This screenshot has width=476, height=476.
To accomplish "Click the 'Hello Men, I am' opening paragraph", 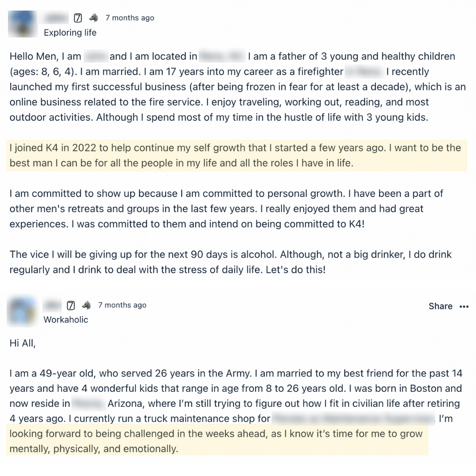I will [x=237, y=87].
